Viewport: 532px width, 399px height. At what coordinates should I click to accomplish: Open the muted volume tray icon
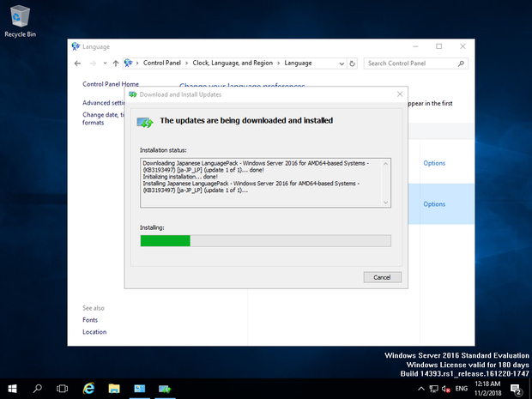446,389
